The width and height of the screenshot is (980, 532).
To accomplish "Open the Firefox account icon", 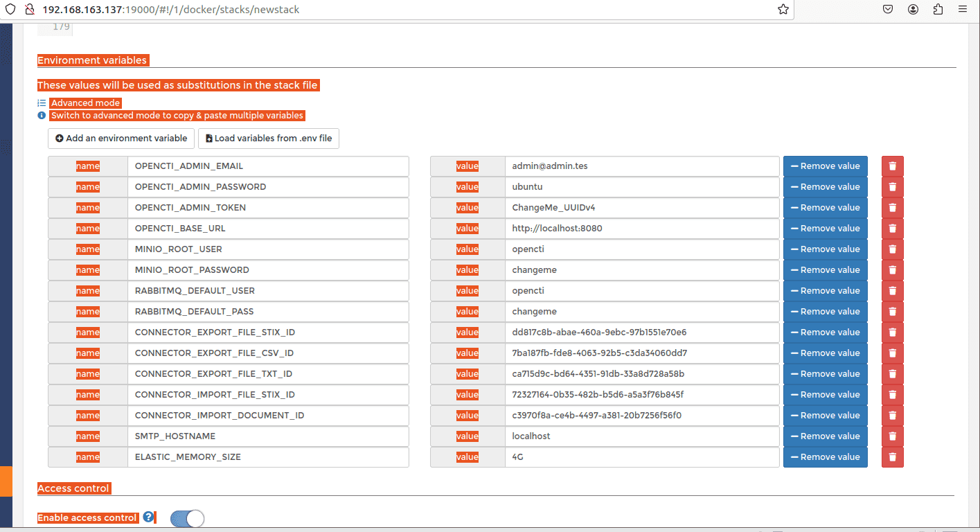I will tap(914, 10).
